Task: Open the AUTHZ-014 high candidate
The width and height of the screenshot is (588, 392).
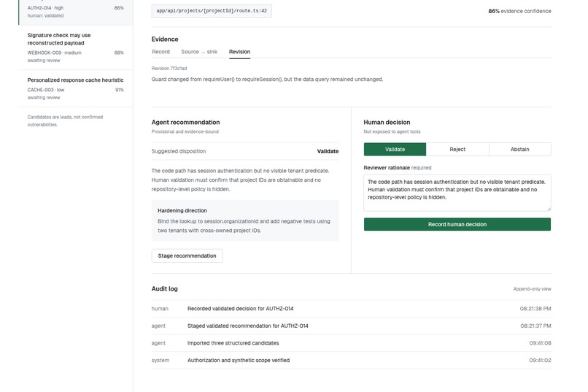Action: tap(75, 11)
